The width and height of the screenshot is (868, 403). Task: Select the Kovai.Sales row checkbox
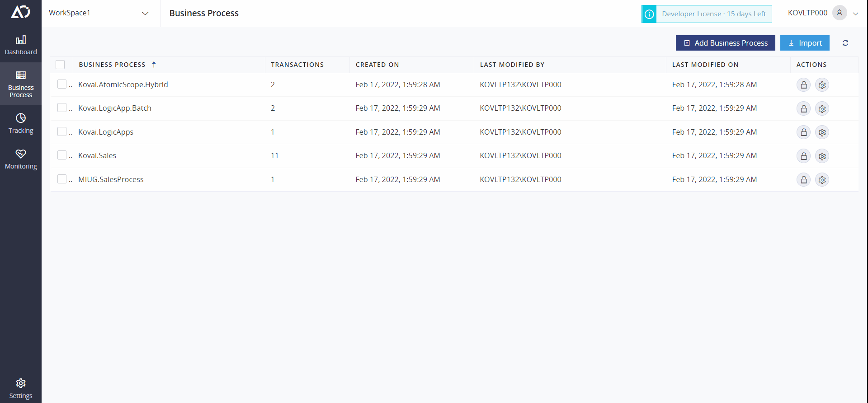pyautogui.click(x=62, y=155)
